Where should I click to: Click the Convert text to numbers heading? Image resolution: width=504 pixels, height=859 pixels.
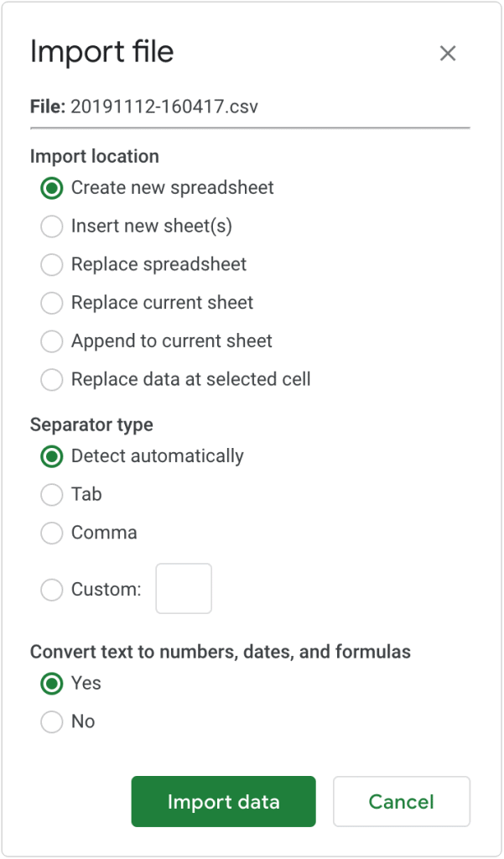tap(220, 652)
